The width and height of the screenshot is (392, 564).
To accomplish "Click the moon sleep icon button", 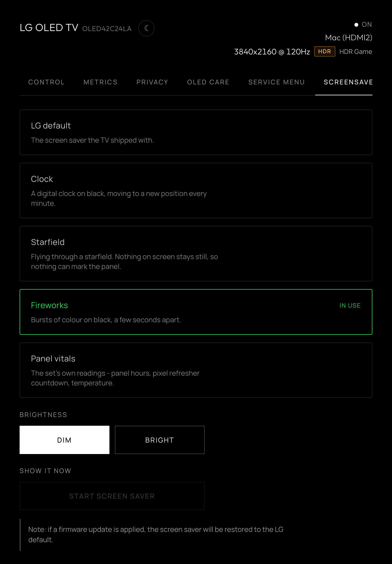I will tap(146, 28).
